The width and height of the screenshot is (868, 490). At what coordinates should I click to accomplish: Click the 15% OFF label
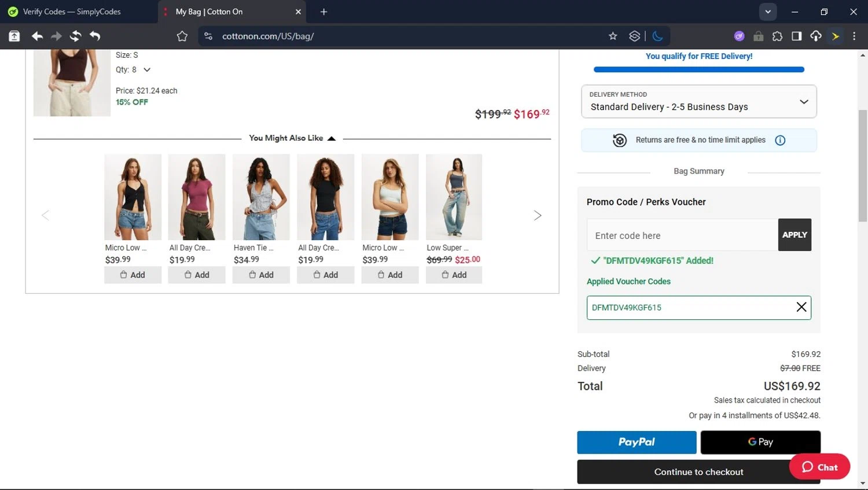[x=132, y=102]
